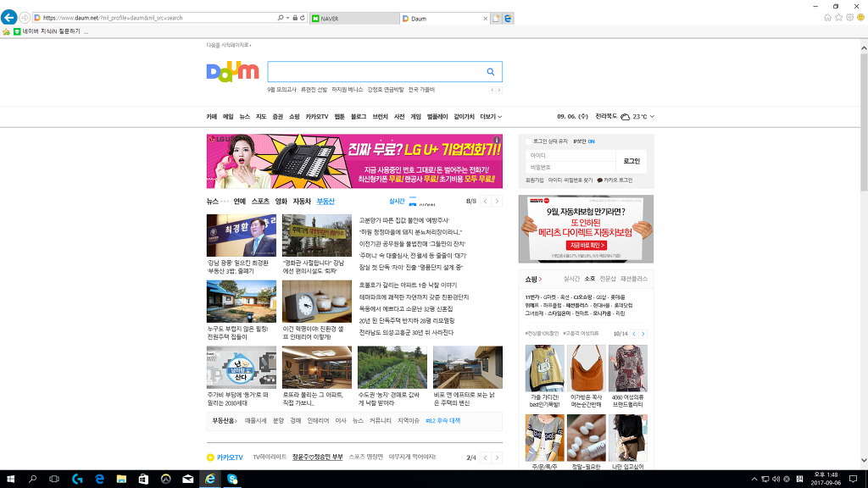Click the #8.2 후속 대책 link
Viewport: 868px width, 488px height.
pos(442,421)
